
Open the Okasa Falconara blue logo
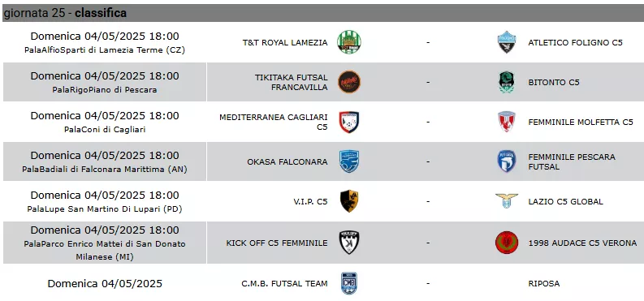tap(349, 161)
